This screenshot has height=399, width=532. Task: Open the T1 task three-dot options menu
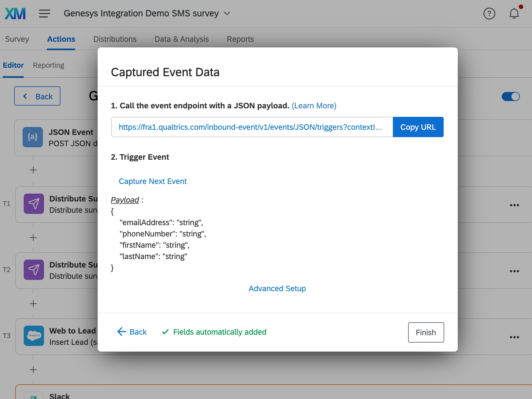[x=514, y=205]
